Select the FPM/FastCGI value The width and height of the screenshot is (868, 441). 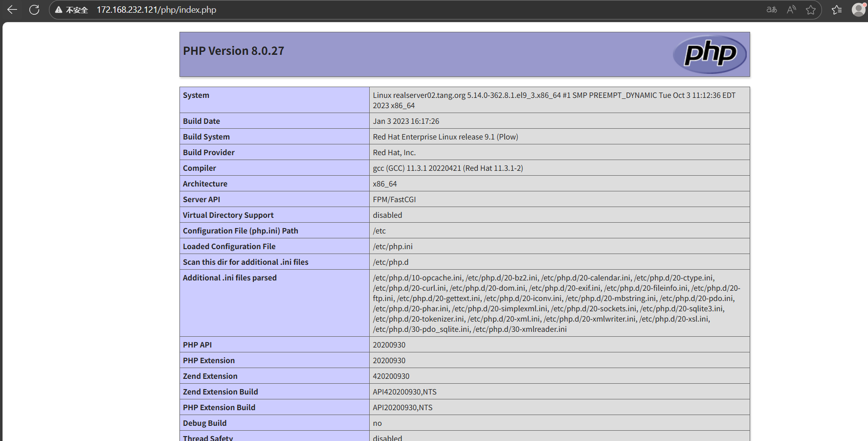[394, 200]
